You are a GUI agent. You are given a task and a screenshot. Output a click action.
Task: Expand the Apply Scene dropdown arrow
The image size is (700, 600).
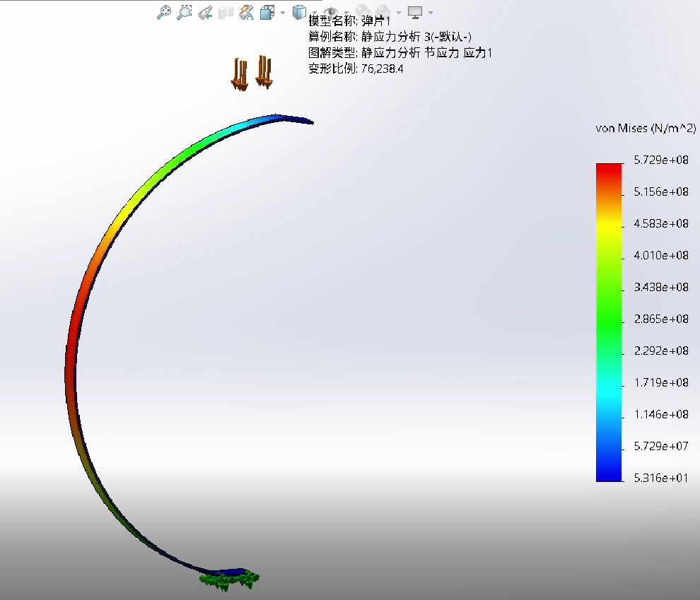point(399,12)
